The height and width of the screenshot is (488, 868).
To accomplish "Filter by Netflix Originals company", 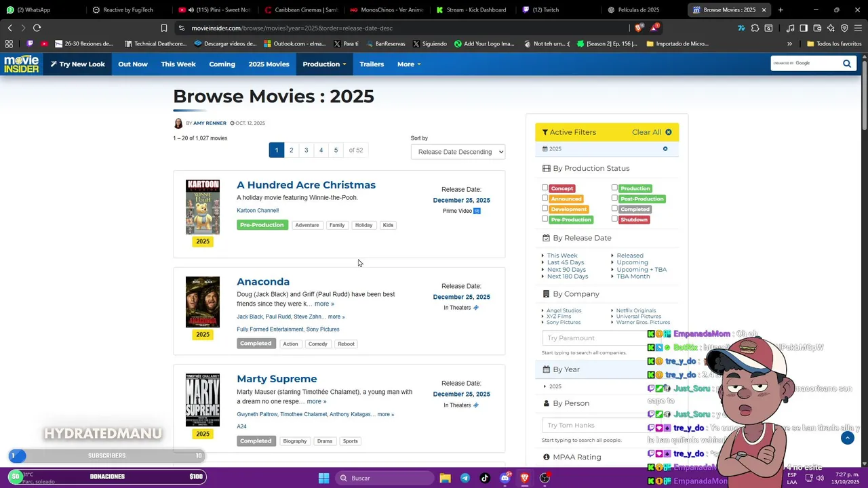I will point(636,310).
